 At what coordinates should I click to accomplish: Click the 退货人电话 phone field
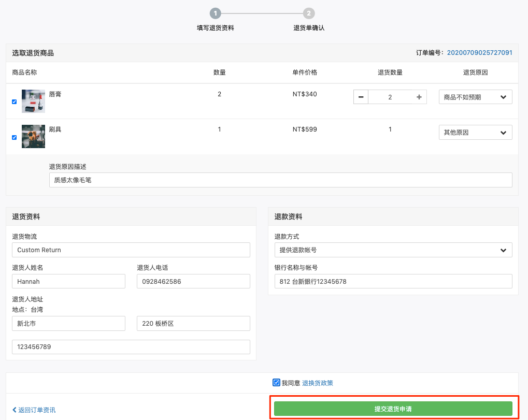pos(193,281)
